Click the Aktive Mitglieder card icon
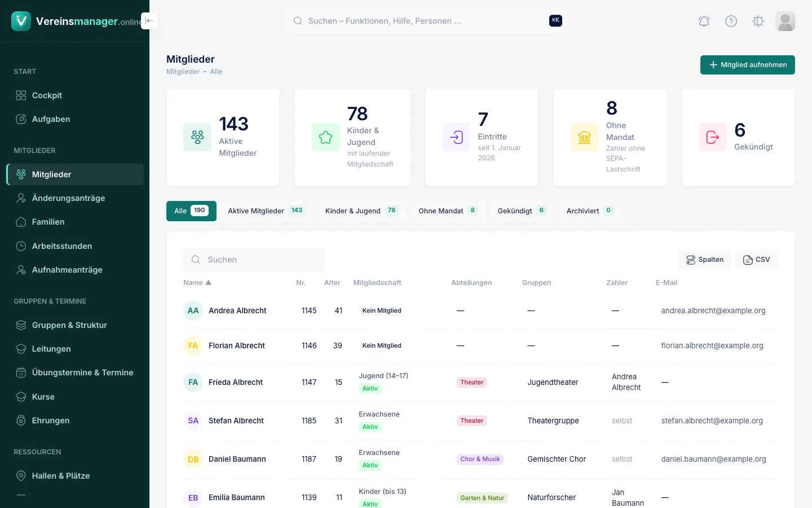This screenshot has height=508, width=812. [x=197, y=137]
